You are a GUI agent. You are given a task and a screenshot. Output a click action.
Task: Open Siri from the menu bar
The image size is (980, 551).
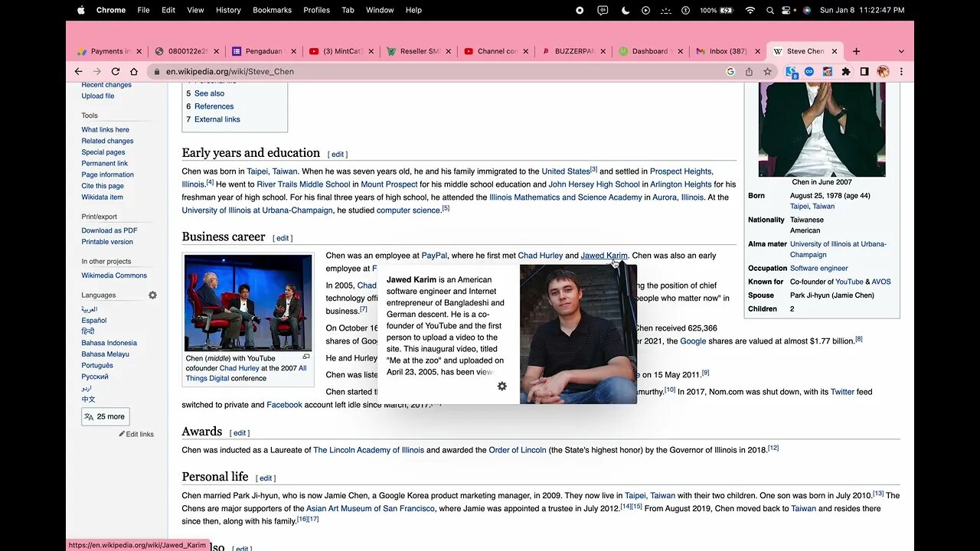click(806, 10)
